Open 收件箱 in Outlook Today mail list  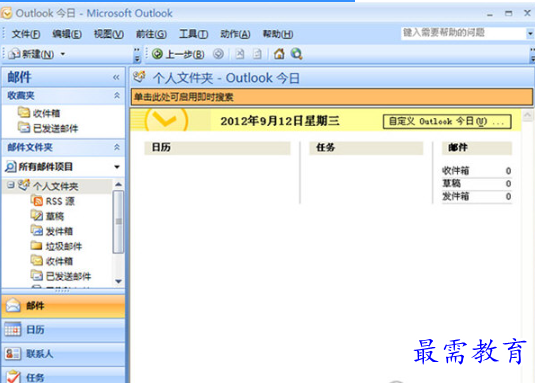(x=456, y=171)
